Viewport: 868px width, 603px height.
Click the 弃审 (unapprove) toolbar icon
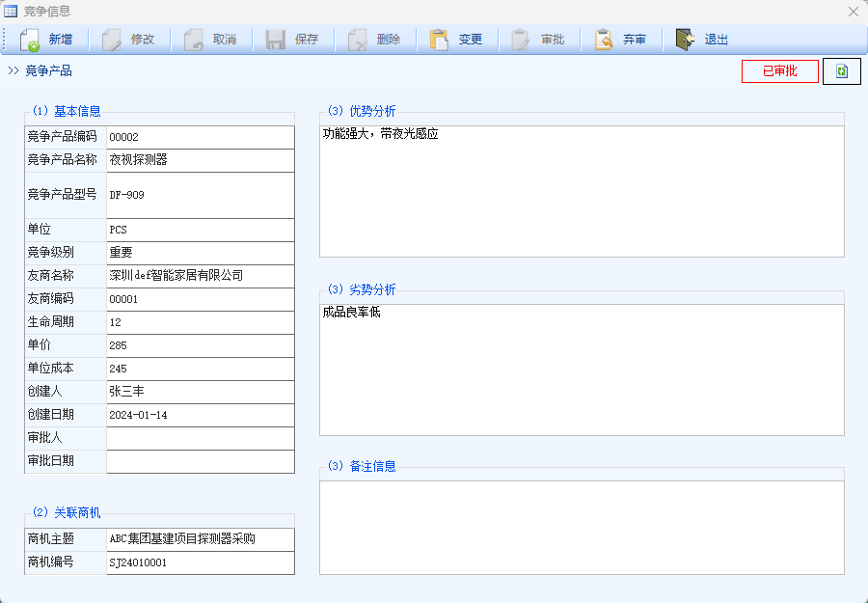tap(603, 40)
